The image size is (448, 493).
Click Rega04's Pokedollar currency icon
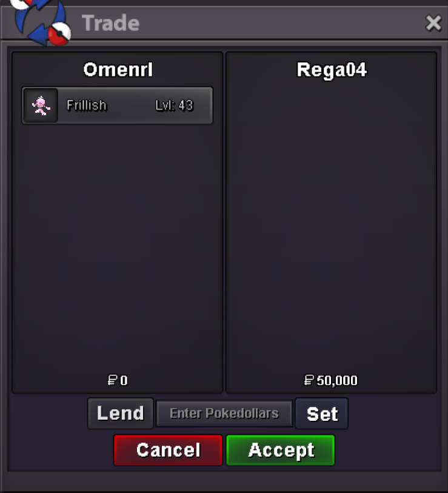point(309,380)
